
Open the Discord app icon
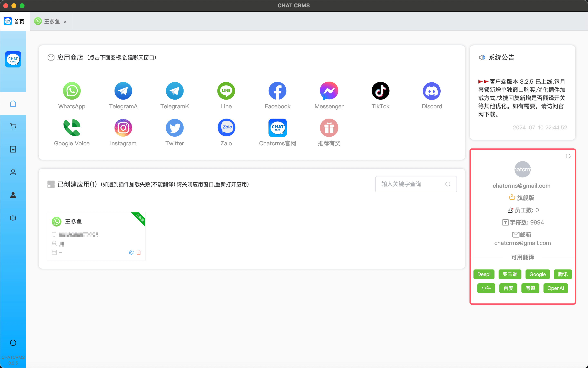point(432,91)
